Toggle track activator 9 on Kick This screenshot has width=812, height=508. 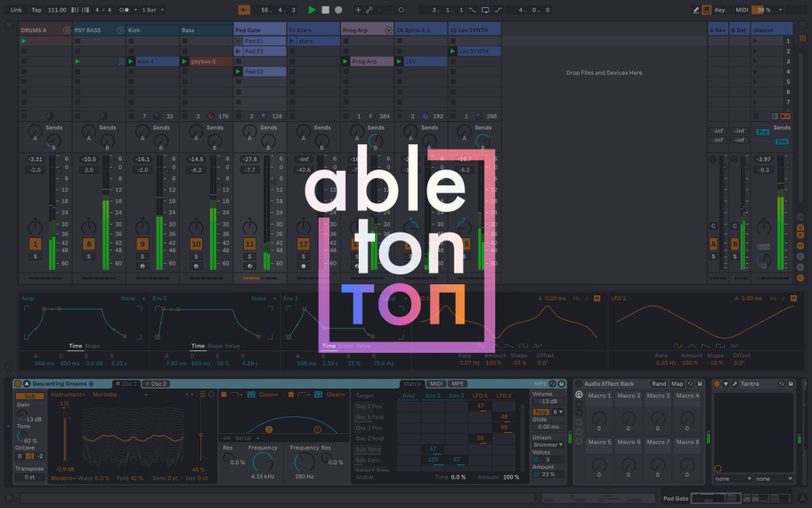[142, 243]
